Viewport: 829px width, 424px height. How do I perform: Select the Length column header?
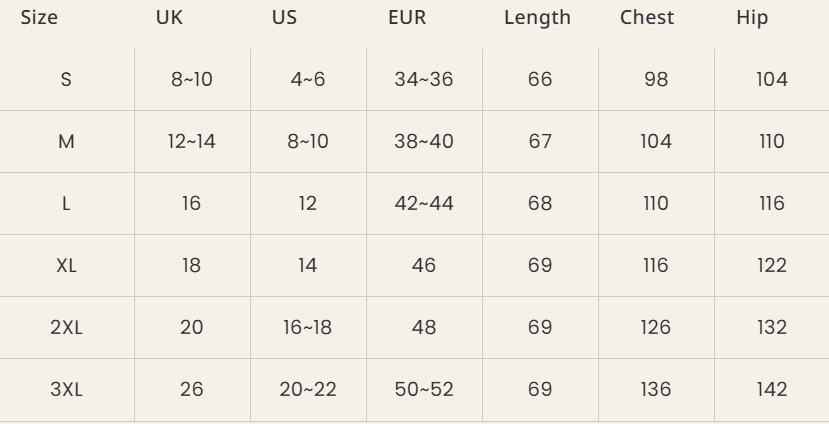537,17
